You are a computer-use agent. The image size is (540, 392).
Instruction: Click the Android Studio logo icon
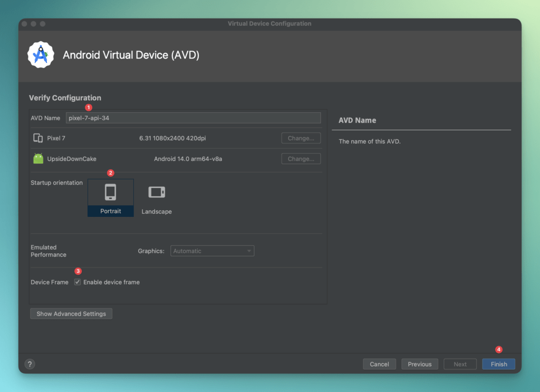tap(41, 55)
